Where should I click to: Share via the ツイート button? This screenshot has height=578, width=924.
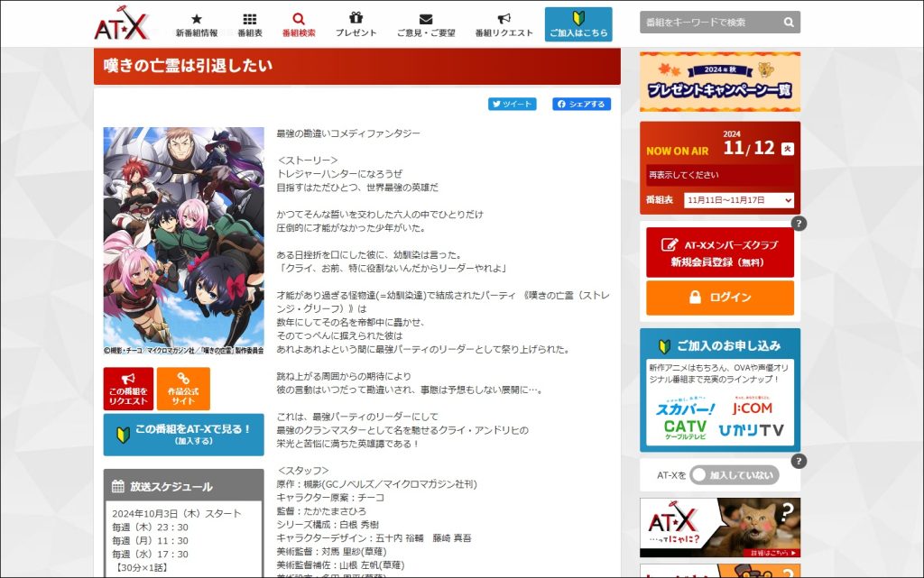[512, 104]
